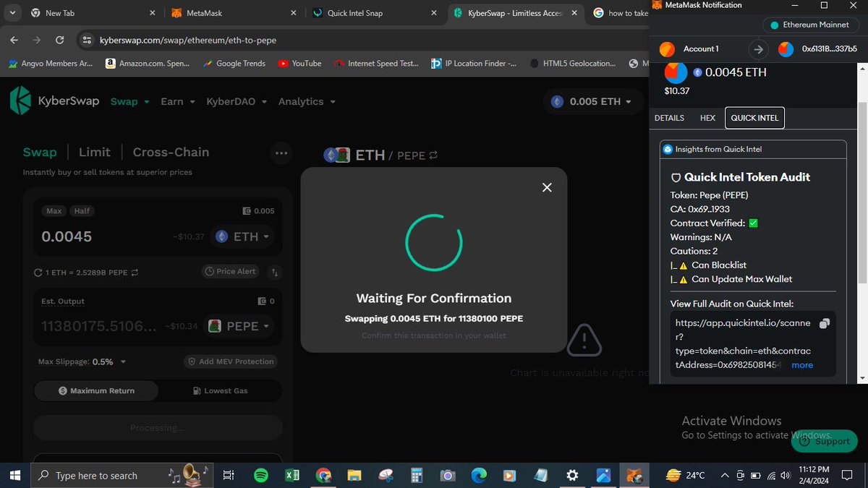Viewport: 868px width, 488px height.
Task: Expand the Earn navigation menu
Action: 178,101
